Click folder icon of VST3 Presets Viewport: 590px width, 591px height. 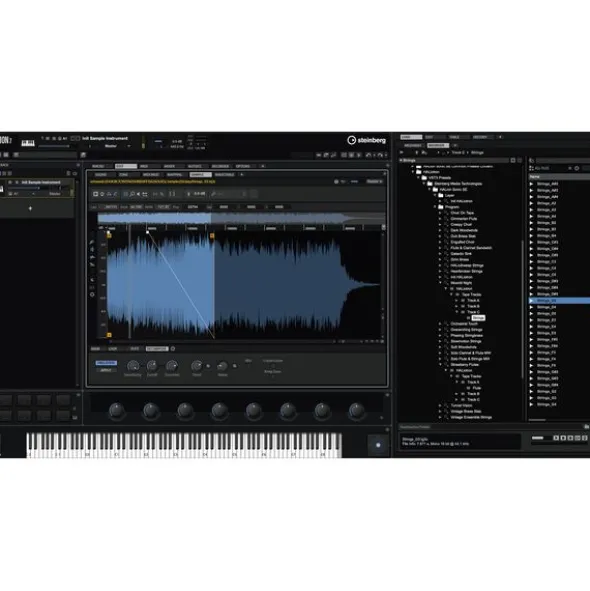click(x=424, y=178)
